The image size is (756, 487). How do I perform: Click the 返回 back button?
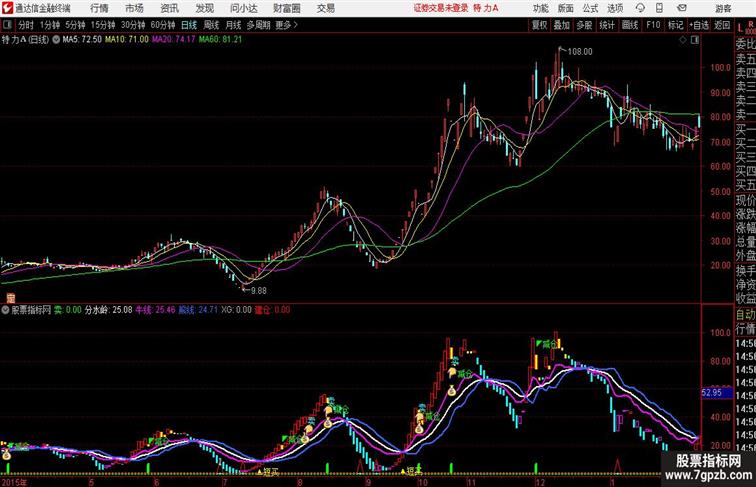coord(722,25)
